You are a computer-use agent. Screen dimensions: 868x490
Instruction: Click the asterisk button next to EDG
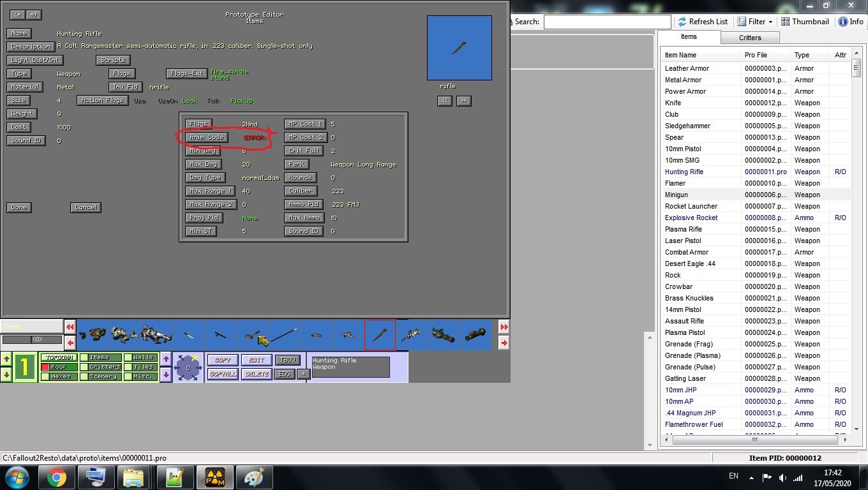(x=304, y=375)
